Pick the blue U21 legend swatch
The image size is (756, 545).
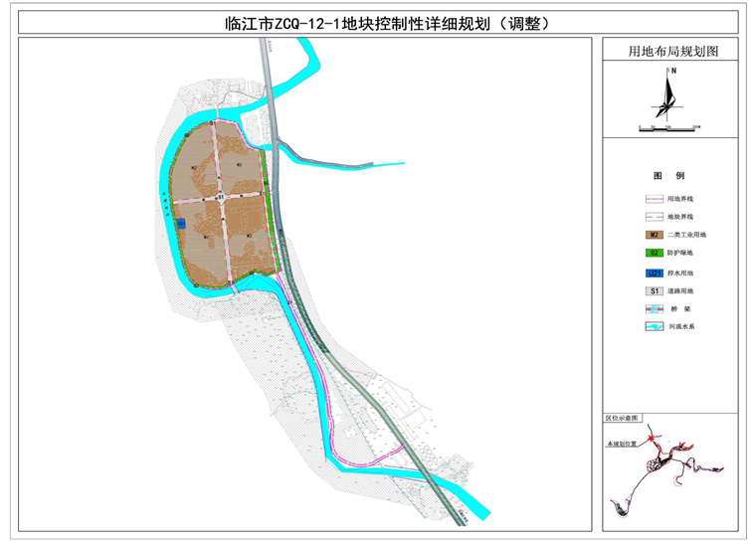tap(654, 272)
